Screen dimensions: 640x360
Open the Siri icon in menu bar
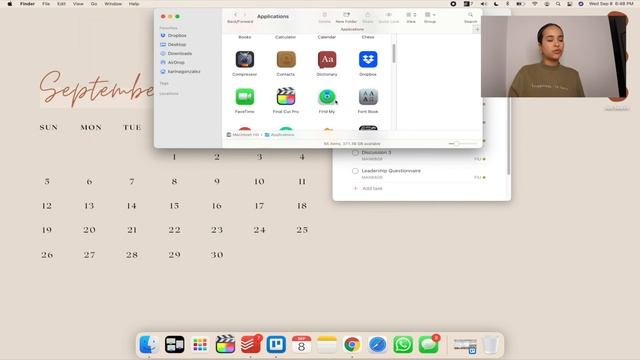click(581, 4)
